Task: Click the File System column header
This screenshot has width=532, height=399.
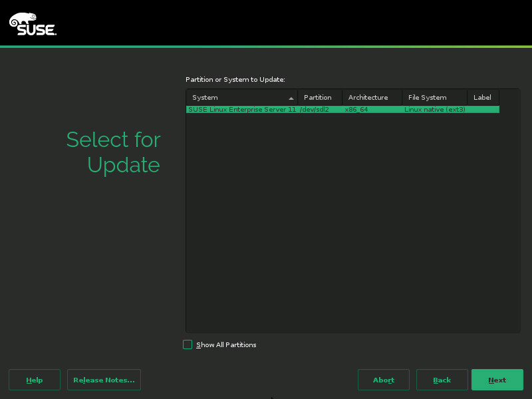Action: click(x=428, y=97)
